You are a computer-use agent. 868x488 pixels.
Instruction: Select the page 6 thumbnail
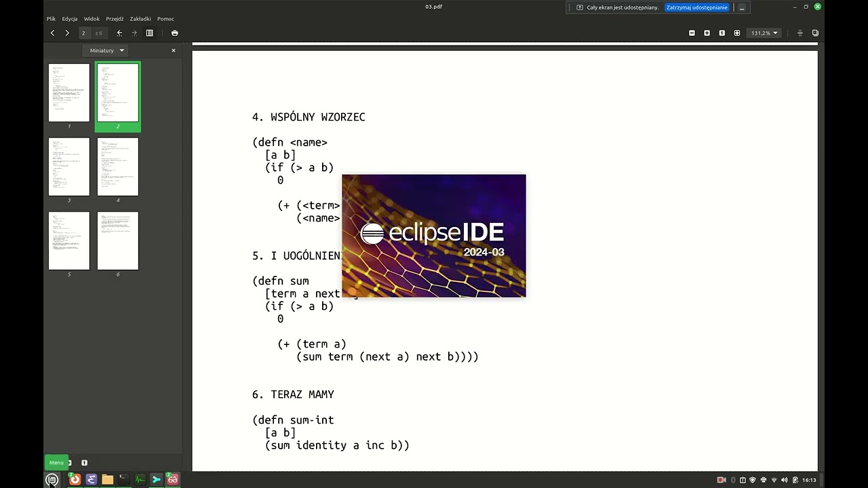click(x=118, y=241)
